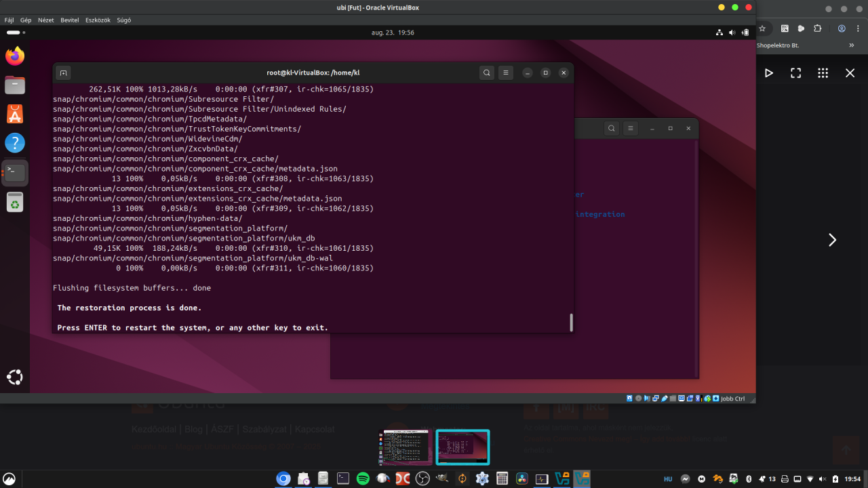The image size is (868, 488).
Task: Toggle fullscreen in the image viewer
Action: (796, 73)
